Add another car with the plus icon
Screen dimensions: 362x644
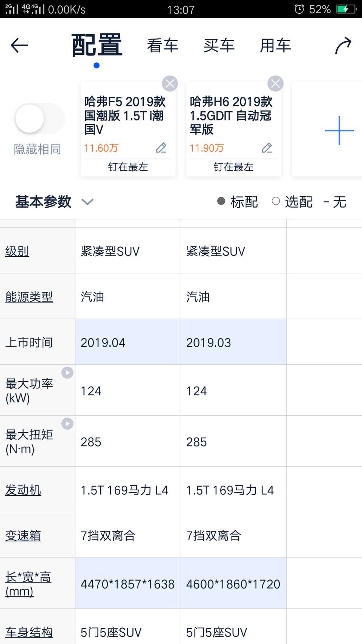[x=339, y=130]
